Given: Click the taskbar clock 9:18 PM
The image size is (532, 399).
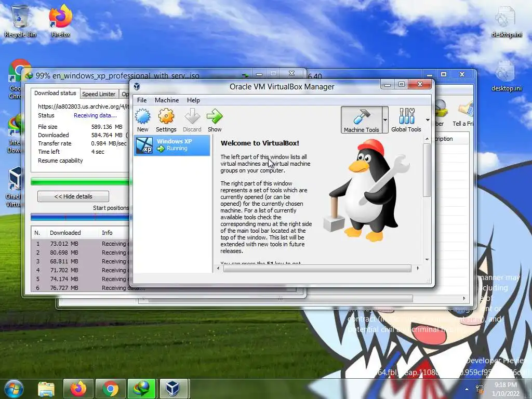Looking at the screenshot, I should pos(506,385).
